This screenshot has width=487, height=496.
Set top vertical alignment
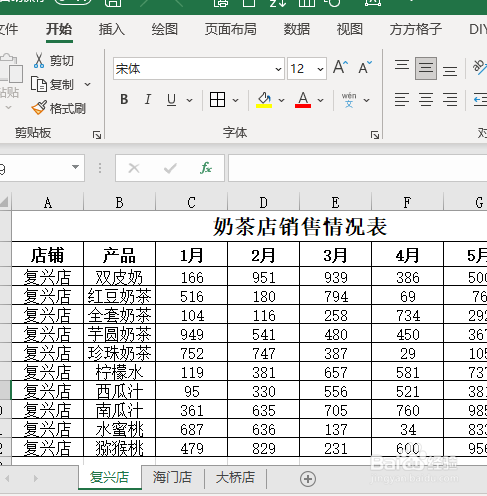(402, 65)
